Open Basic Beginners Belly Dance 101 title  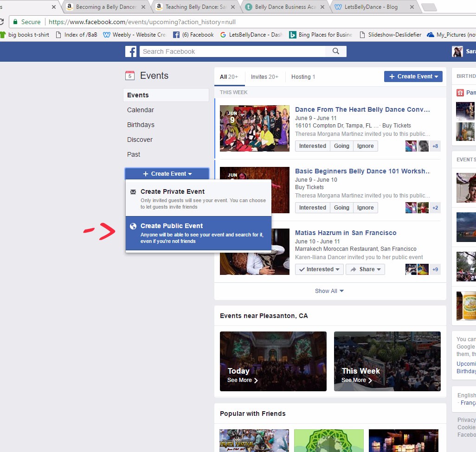[363, 171]
